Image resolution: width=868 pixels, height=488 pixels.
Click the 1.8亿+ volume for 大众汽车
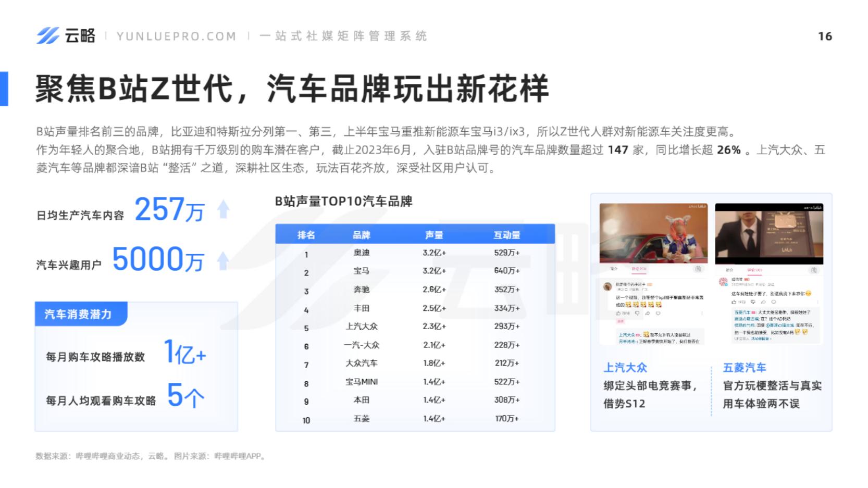434,363
